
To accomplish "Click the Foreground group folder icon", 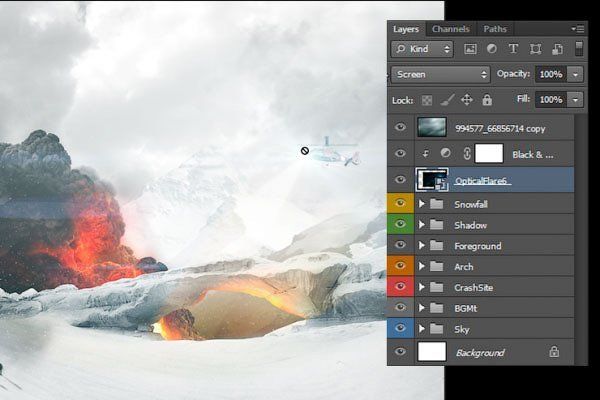I will pyautogui.click(x=437, y=245).
